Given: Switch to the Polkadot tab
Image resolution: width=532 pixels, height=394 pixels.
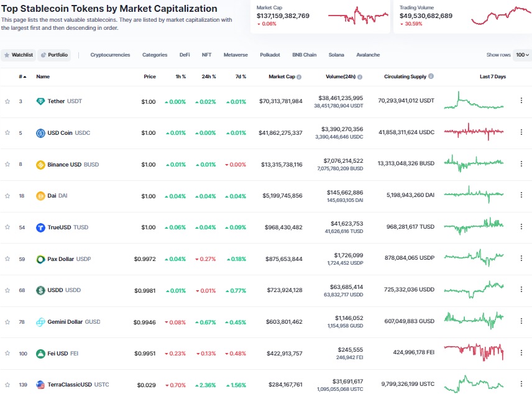Looking at the screenshot, I should pyautogui.click(x=270, y=55).
